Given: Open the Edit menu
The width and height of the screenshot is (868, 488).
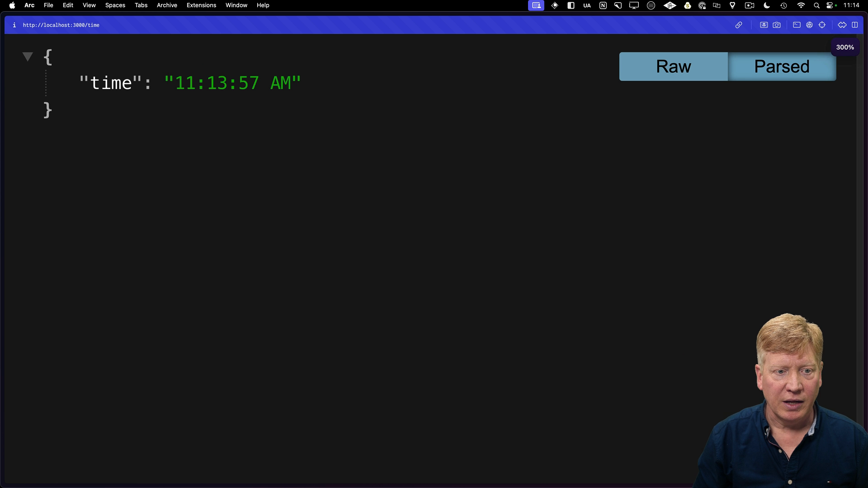Looking at the screenshot, I should [68, 5].
